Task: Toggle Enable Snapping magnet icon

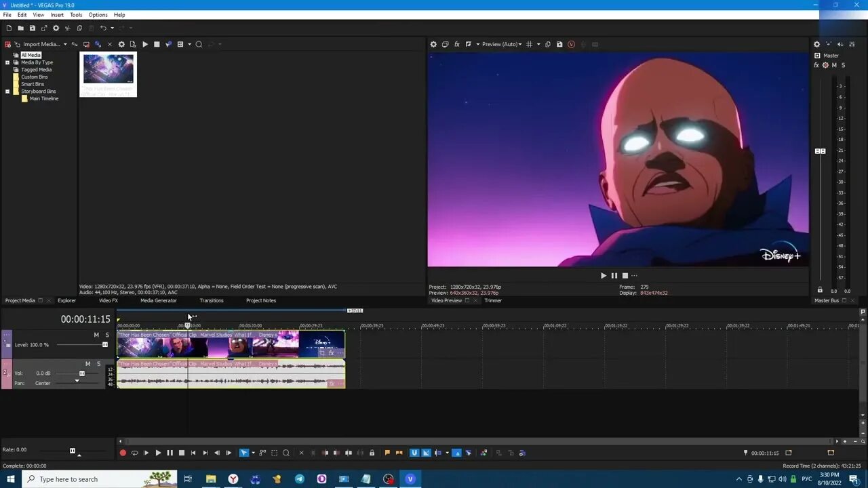Action: (x=414, y=453)
